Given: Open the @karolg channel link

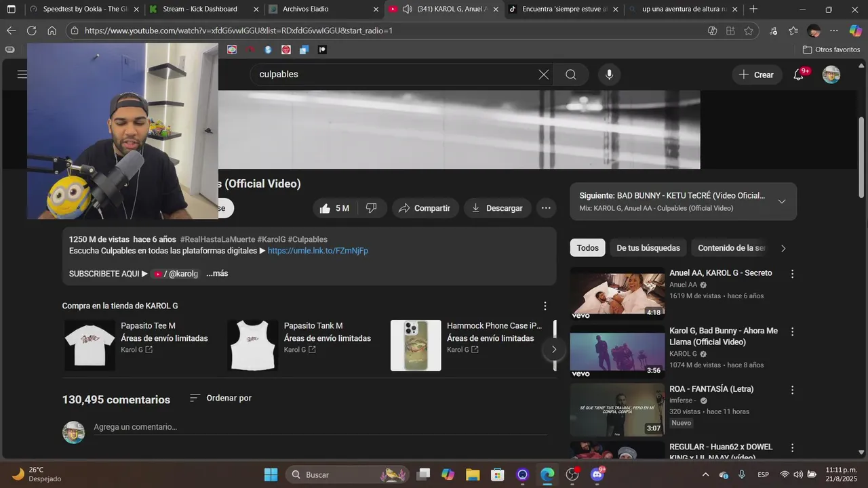Looking at the screenshot, I should click(x=175, y=274).
